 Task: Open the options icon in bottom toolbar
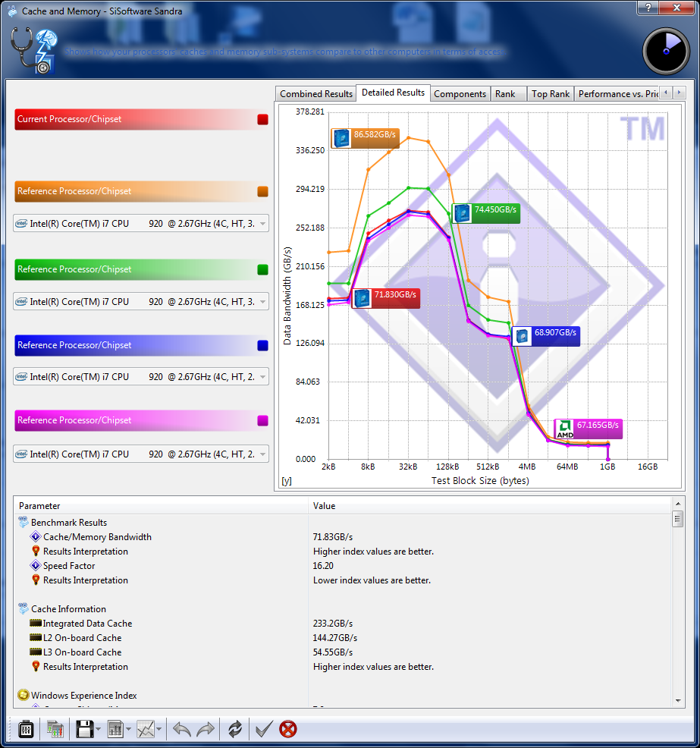pos(26,729)
